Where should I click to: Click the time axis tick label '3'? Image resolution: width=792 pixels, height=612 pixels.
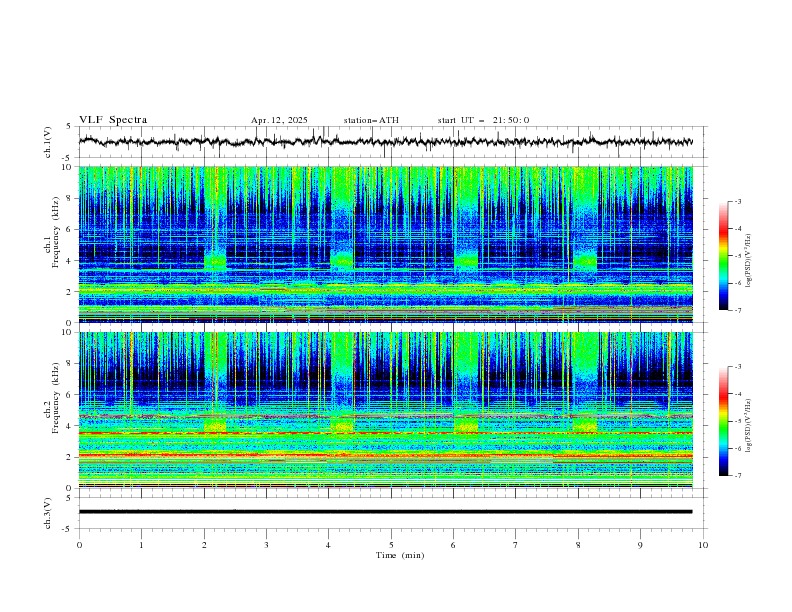point(266,545)
